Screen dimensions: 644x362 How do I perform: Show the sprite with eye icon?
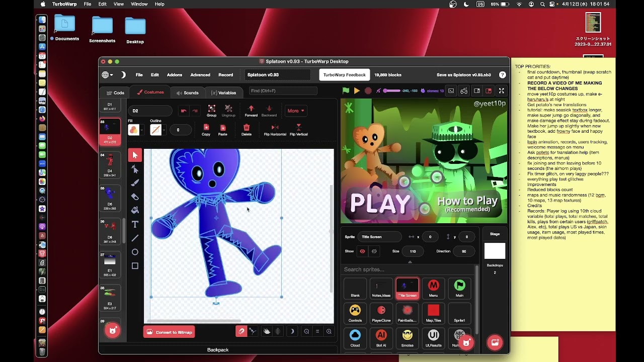click(362, 251)
